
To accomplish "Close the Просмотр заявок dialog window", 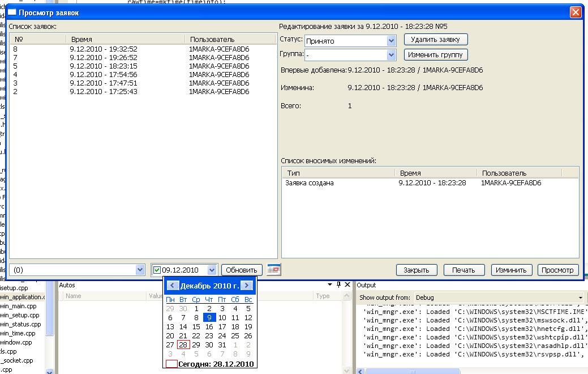I will 576,12.
